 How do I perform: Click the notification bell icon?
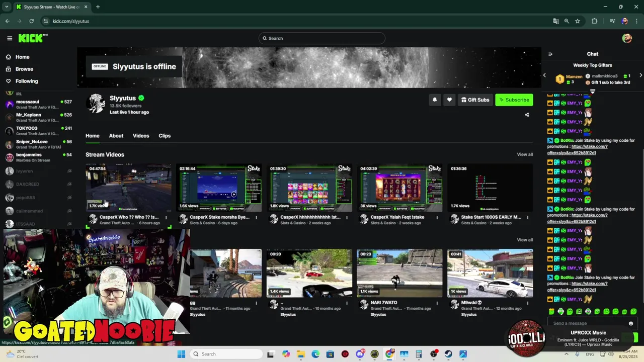click(435, 100)
